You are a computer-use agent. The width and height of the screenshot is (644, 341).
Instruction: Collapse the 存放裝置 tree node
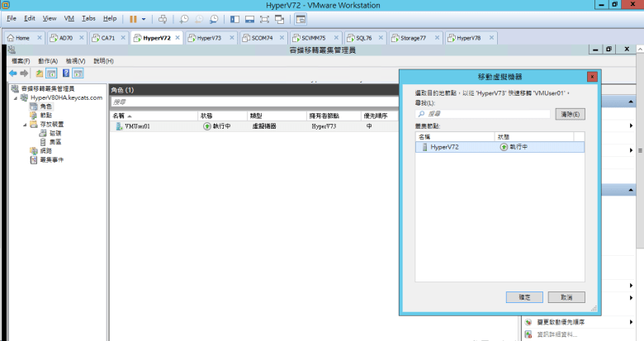pyautogui.click(x=23, y=125)
